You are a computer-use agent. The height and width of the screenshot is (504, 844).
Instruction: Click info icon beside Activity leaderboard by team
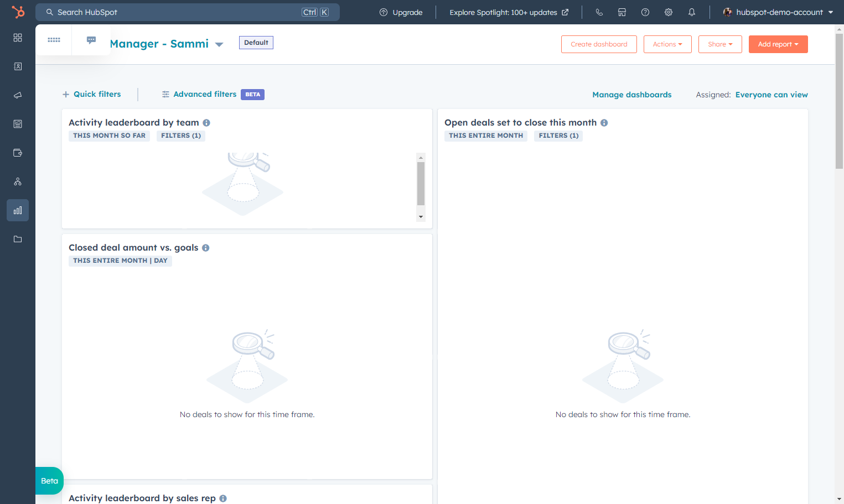pos(206,123)
